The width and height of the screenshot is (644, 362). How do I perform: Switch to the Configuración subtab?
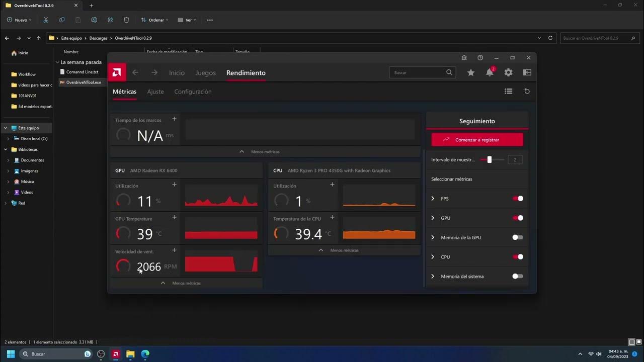click(193, 92)
